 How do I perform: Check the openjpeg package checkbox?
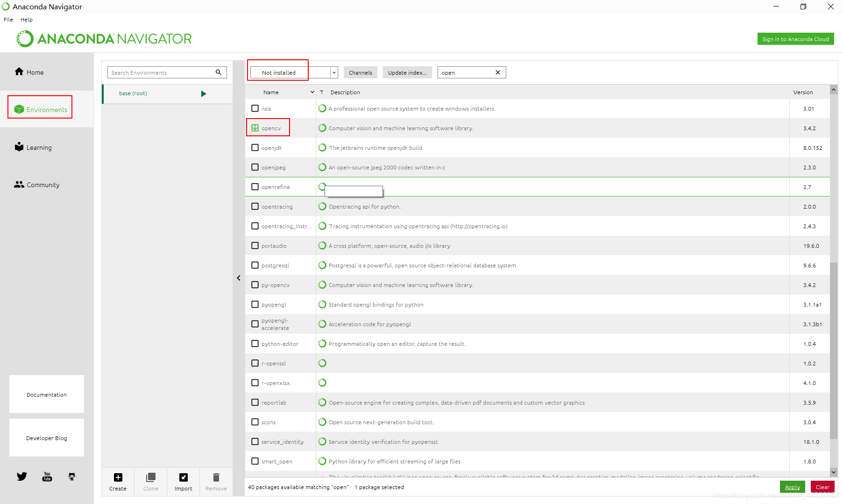(x=255, y=167)
